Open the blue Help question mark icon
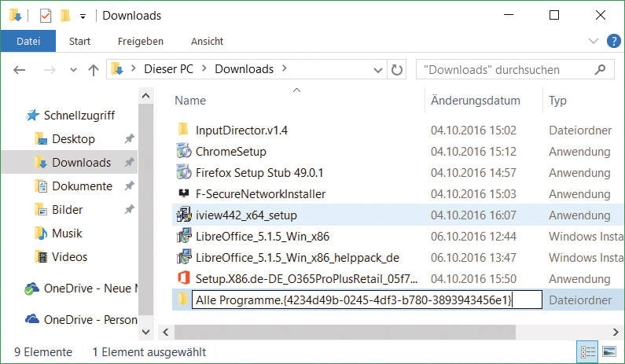The image size is (625, 364). tap(613, 41)
